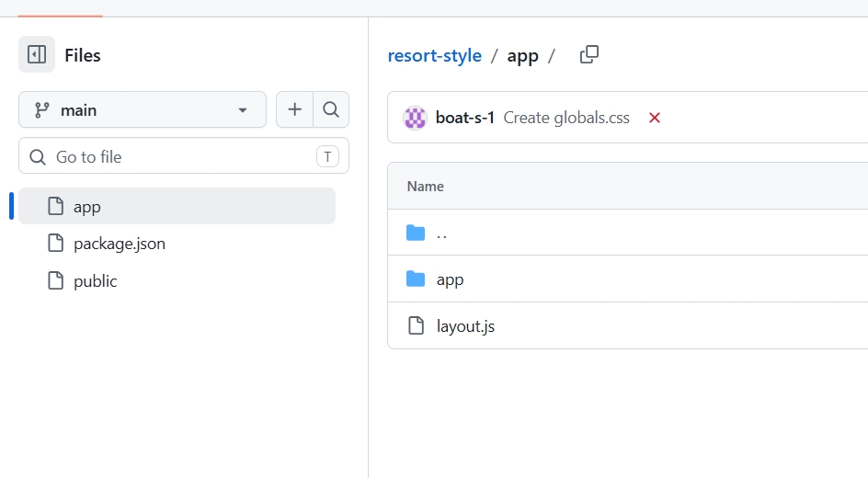Click the Files panel heading
Viewport: 868px width, 478px height.
click(83, 55)
